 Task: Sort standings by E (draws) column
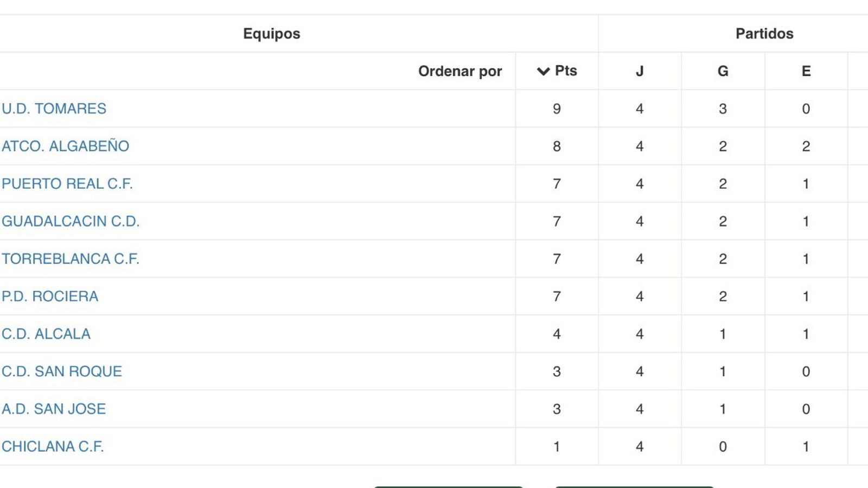tap(807, 70)
